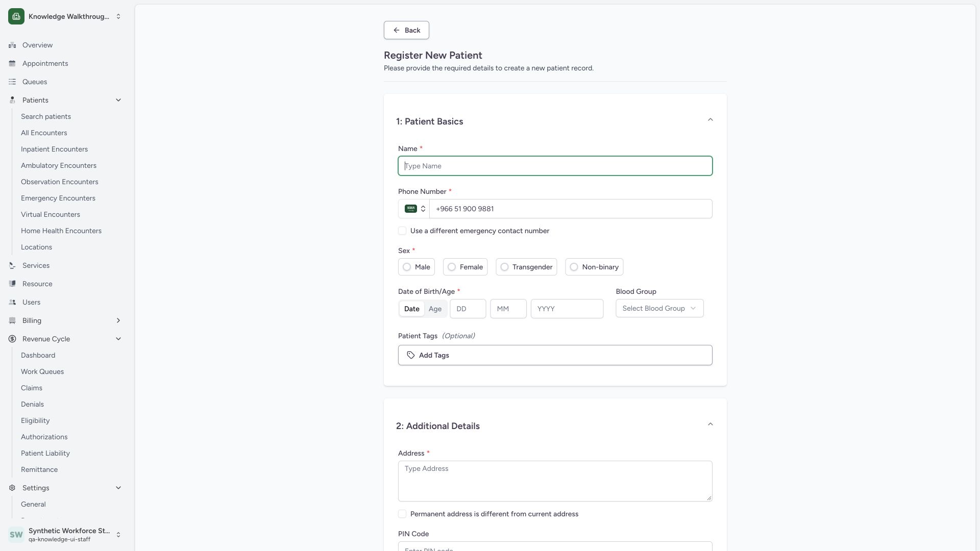Click the Services sidebar icon

pos(12,265)
